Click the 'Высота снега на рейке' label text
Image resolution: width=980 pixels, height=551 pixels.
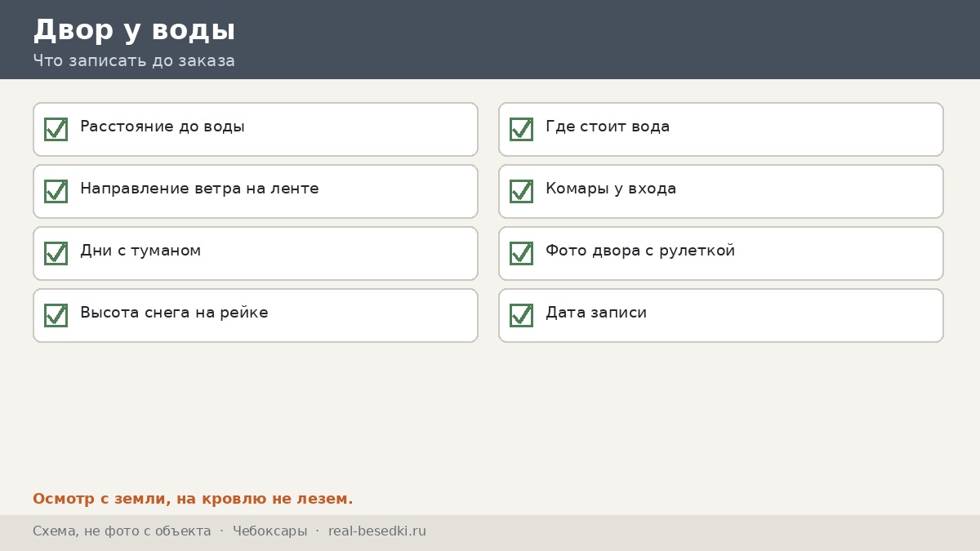pyautogui.click(x=174, y=313)
